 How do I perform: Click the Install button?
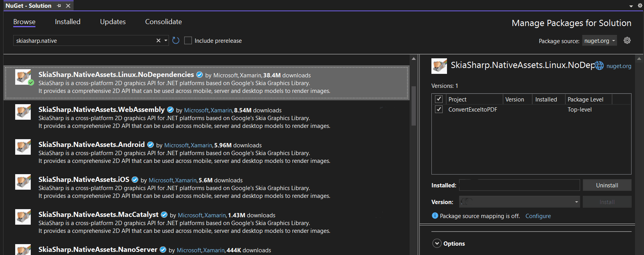(607, 202)
